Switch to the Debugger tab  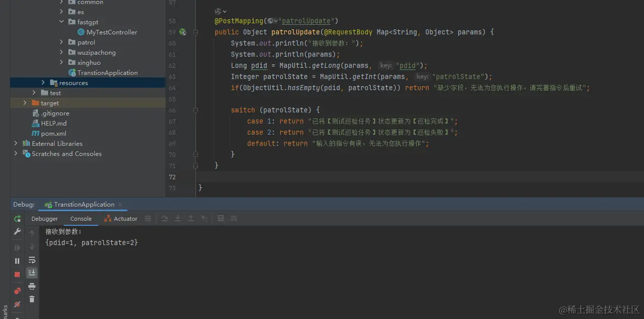pos(45,219)
